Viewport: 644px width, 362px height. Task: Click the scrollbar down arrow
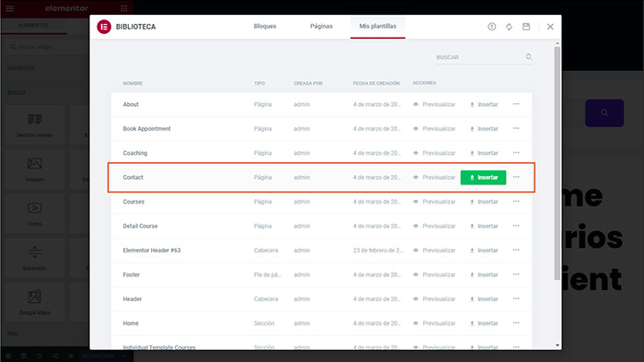point(558,345)
